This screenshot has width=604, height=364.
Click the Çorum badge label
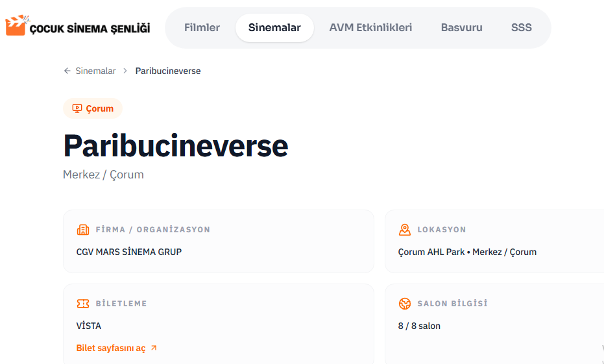pyautogui.click(x=99, y=108)
